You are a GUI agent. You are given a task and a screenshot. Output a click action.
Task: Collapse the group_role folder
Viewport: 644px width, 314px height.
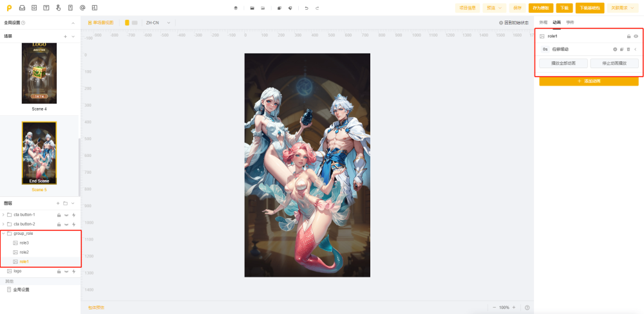point(4,234)
